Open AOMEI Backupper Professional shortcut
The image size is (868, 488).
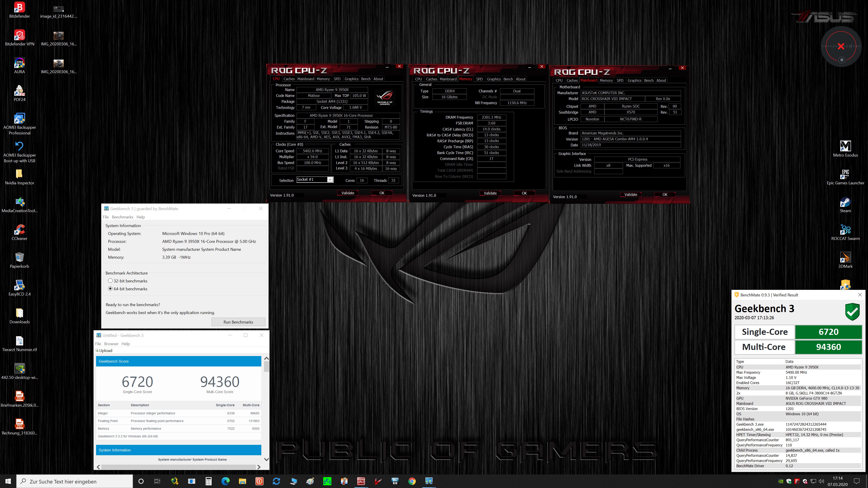point(19,119)
